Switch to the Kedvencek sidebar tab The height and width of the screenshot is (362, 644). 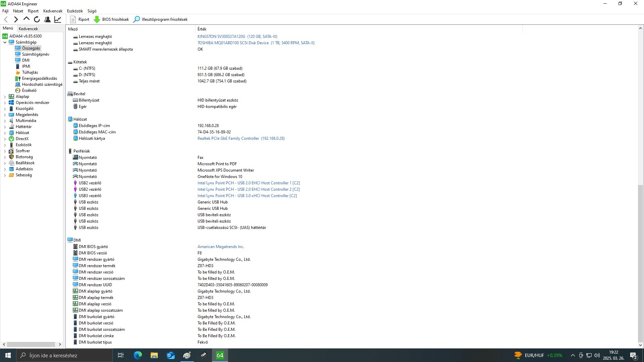[x=28, y=29]
